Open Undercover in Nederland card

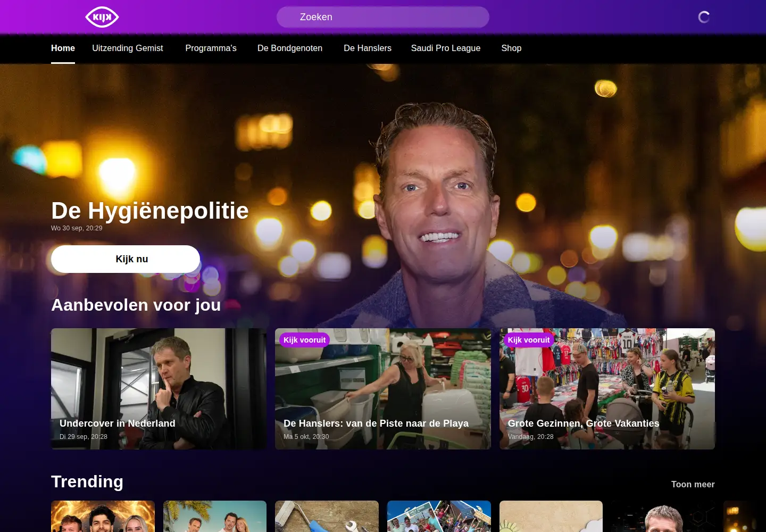[159, 389]
